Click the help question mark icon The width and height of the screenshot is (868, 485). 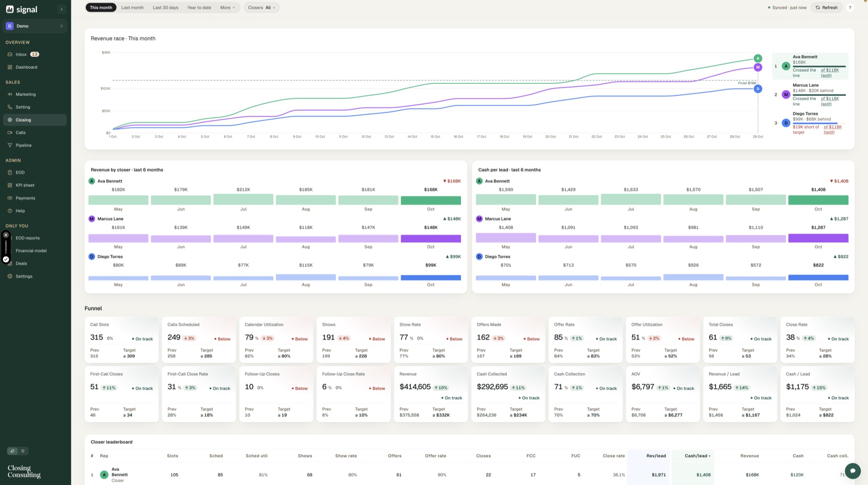850,8
